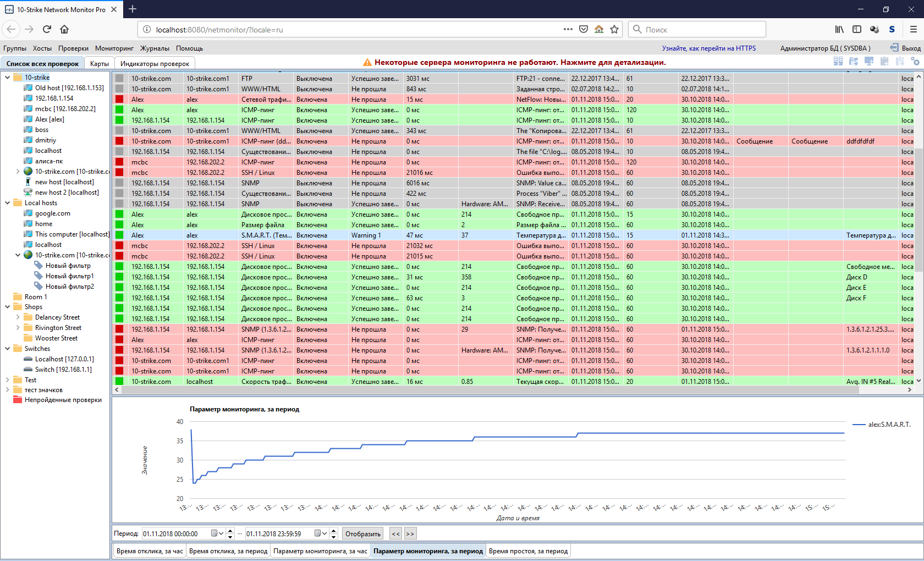This screenshot has height=561, width=924.
Task: Expand the Delancey Street folder
Action: pos(18,317)
